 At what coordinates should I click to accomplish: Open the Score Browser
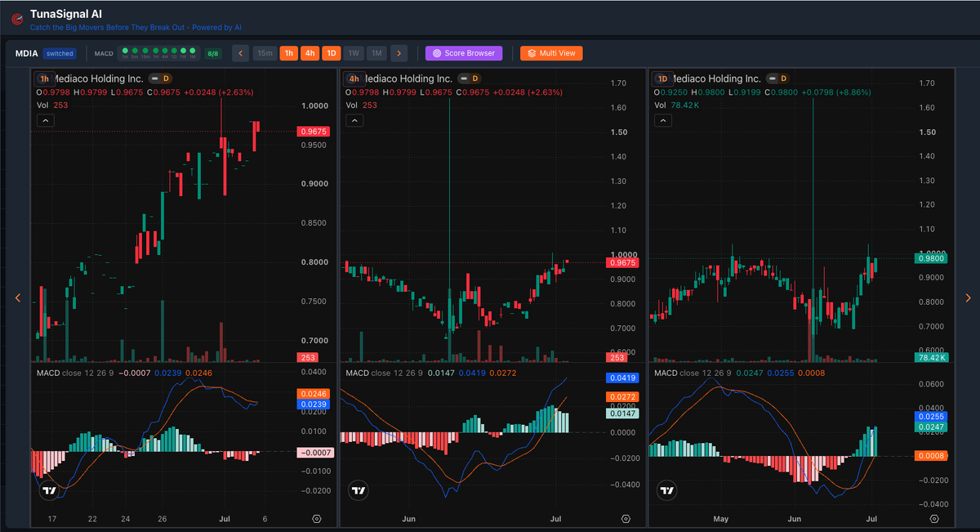tap(464, 53)
